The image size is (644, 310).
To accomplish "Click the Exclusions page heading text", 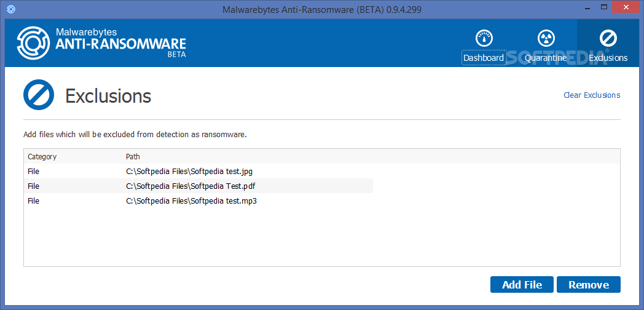I will click(x=108, y=95).
